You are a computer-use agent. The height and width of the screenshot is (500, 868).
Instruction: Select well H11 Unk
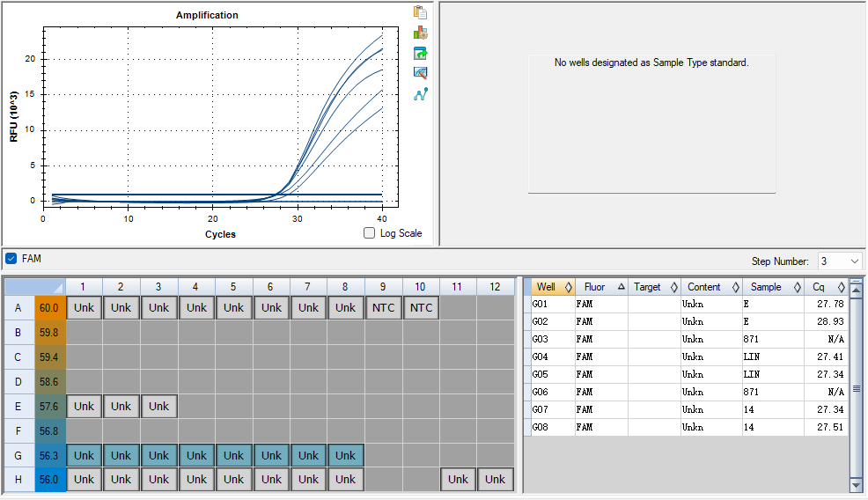(x=458, y=480)
